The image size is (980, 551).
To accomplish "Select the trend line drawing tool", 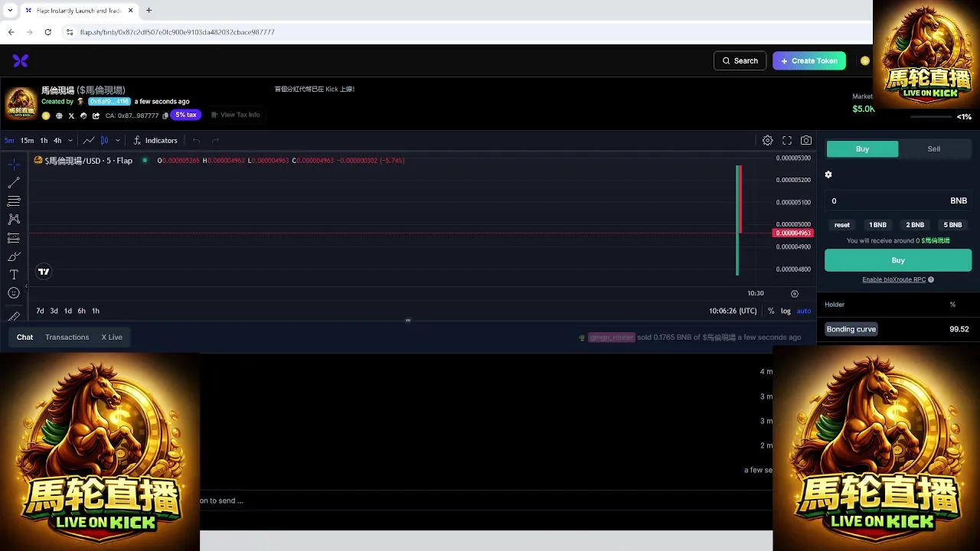I will pos(14,183).
